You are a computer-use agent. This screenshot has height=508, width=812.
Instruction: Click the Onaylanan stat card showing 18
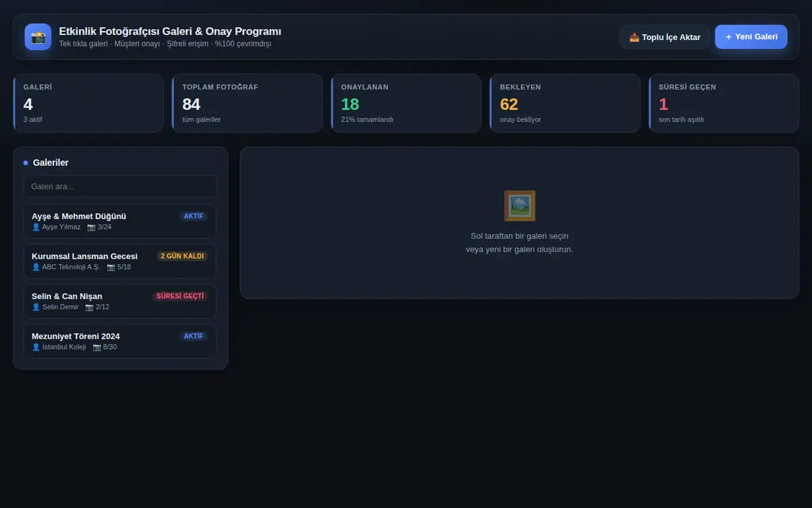point(406,103)
